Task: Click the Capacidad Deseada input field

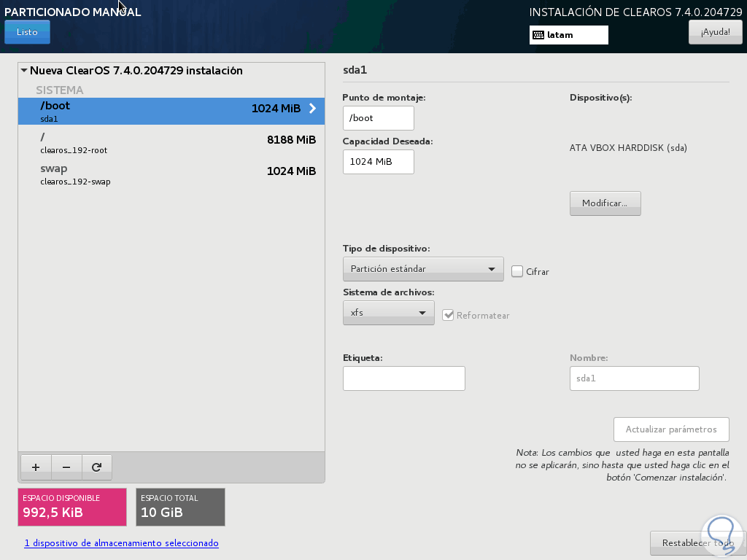Action: 379,162
